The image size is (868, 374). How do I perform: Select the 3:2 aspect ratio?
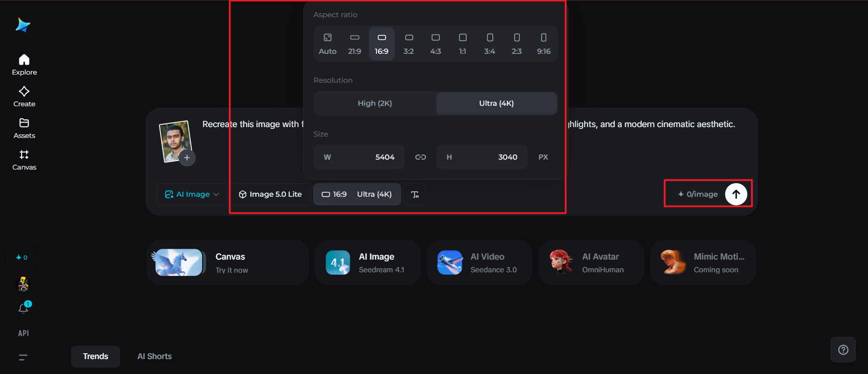(x=409, y=43)
